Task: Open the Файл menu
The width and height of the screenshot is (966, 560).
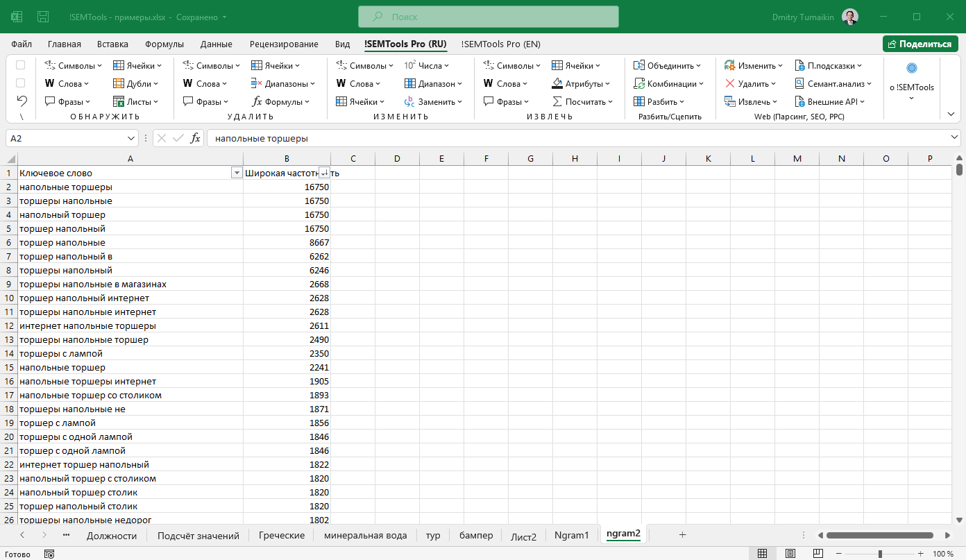Action: [22, 44]
